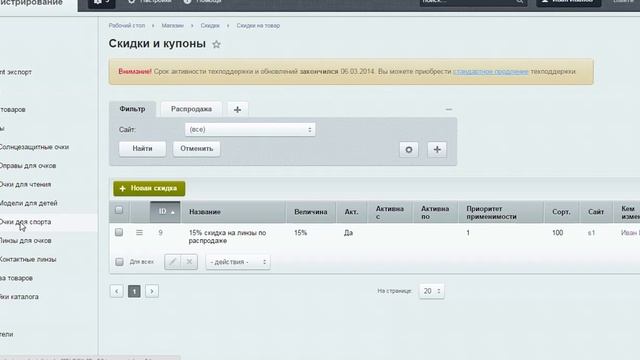The height and width of the screenshot is (360, 640).
Task: Open filter settings gear icon
Action: pos(409,150)
